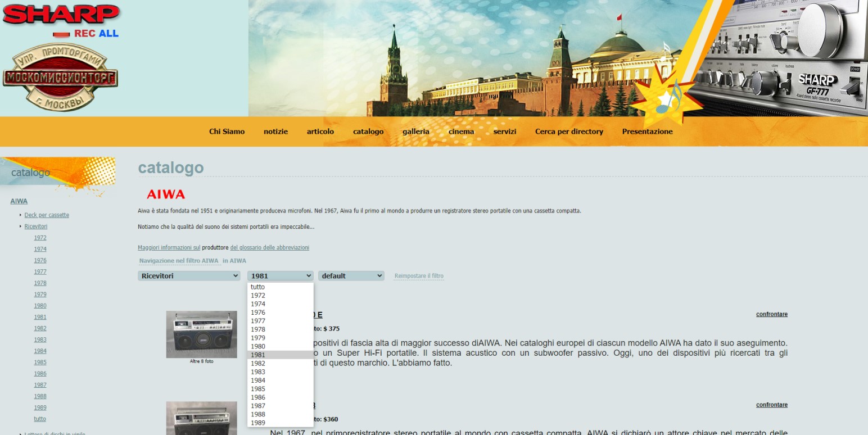This screenshot has width=868, height=435.
Task: Open the default sorting dropdown
Action: 351,276
